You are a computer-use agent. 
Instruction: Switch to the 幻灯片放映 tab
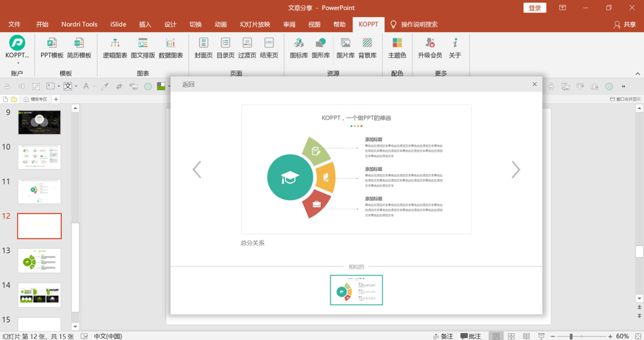coord(255,24)
